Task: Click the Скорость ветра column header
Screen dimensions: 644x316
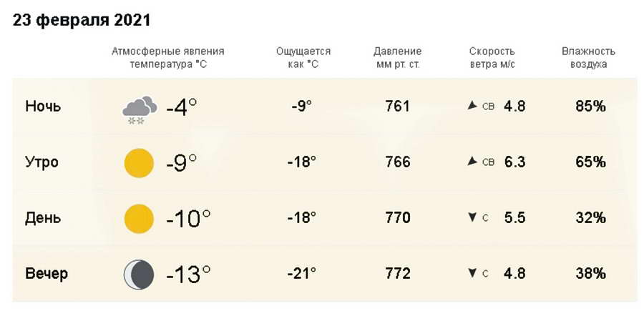Action: coord(492,58)
